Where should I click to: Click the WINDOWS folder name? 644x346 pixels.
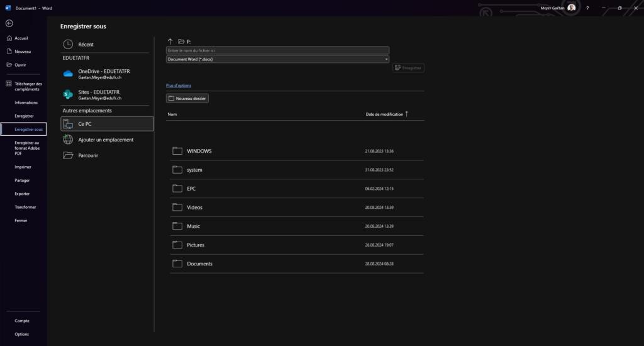click(x=199, y=151)
